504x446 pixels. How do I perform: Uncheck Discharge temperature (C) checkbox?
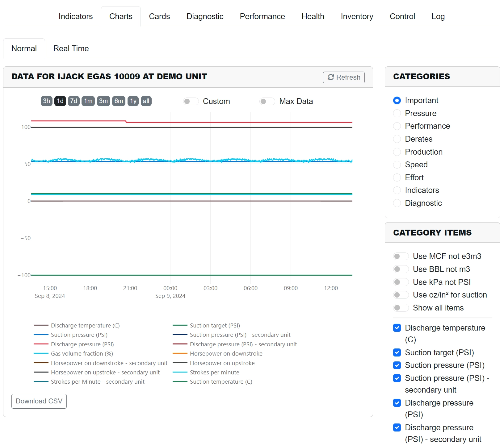(x=397, y=328)
